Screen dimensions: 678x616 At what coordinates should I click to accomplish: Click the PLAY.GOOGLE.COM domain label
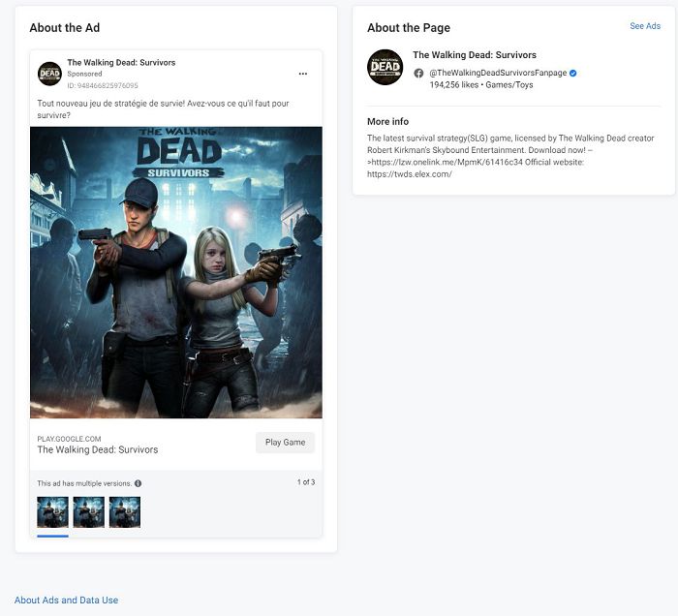[x=69, y=439]
